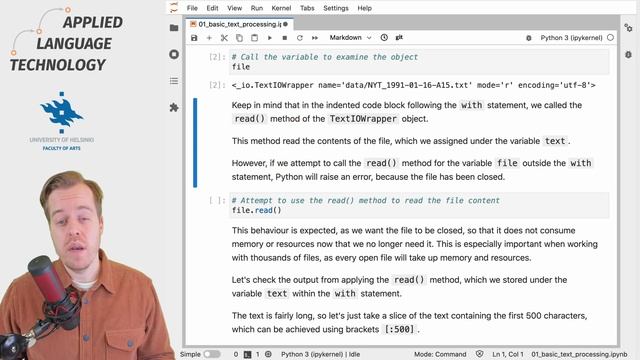This screenshot has width=640, height=360.
Task: Enable the debugger bug icon in toolbar
Action: [529, 38]
